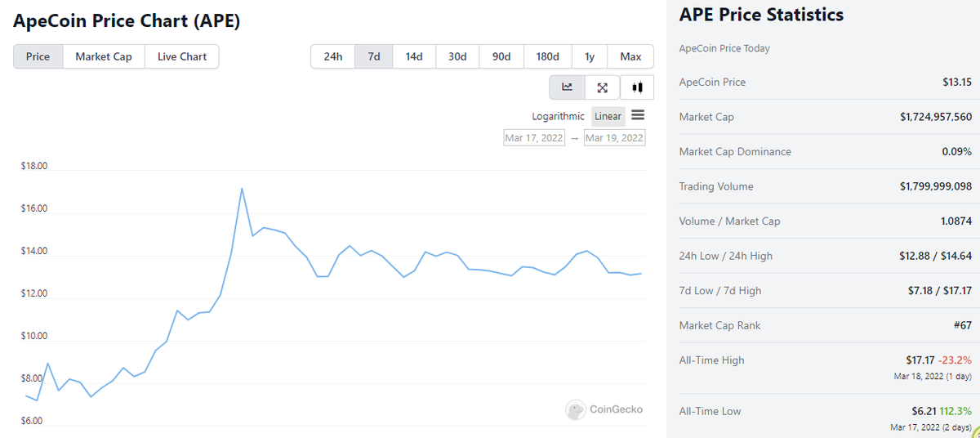Click the Trading Volume value $1,799,999,098

click(x=936, y=186)
